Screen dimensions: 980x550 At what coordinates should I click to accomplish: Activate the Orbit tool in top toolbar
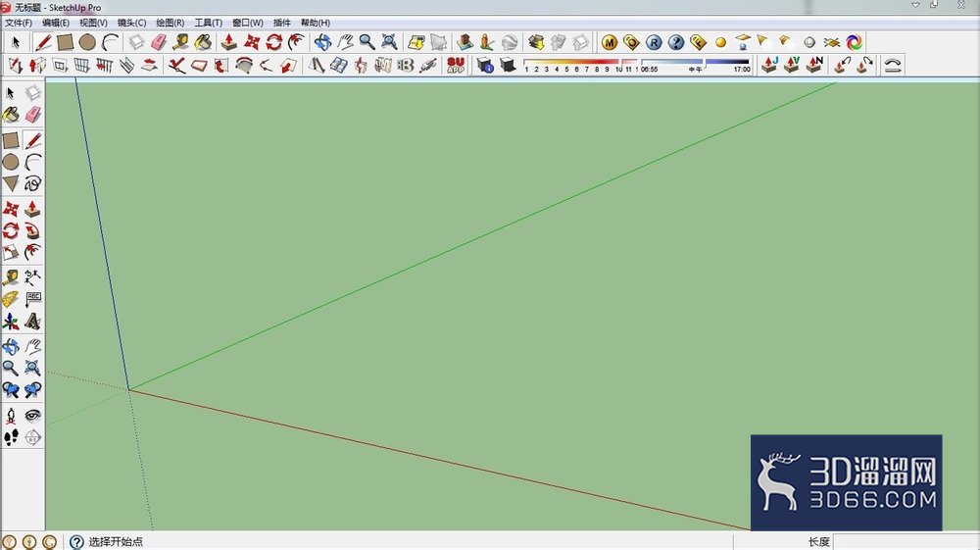point(322,42)
